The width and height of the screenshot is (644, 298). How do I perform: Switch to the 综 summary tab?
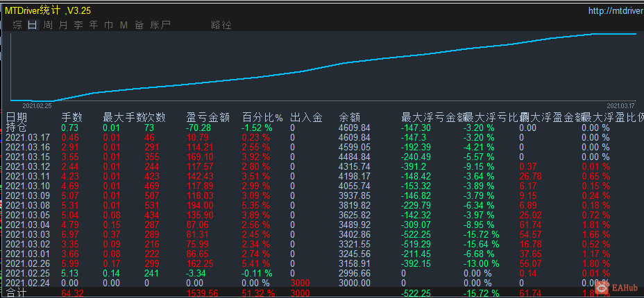coord(17,25)
